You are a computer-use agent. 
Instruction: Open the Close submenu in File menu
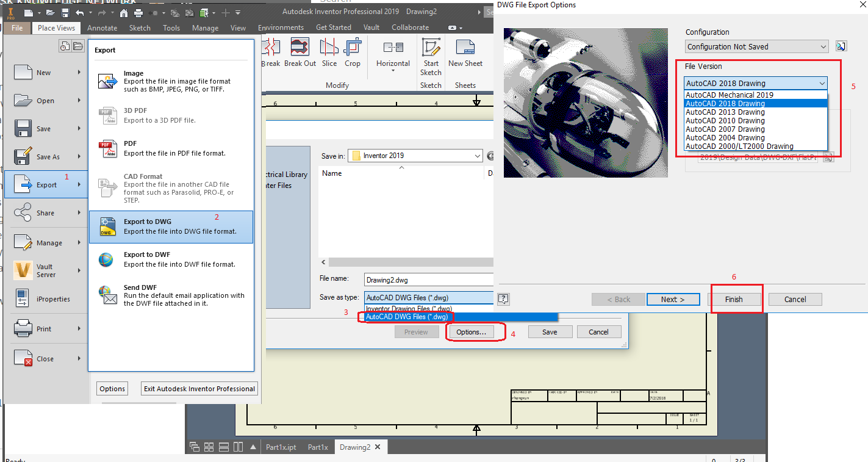click(x=46, y=359)
